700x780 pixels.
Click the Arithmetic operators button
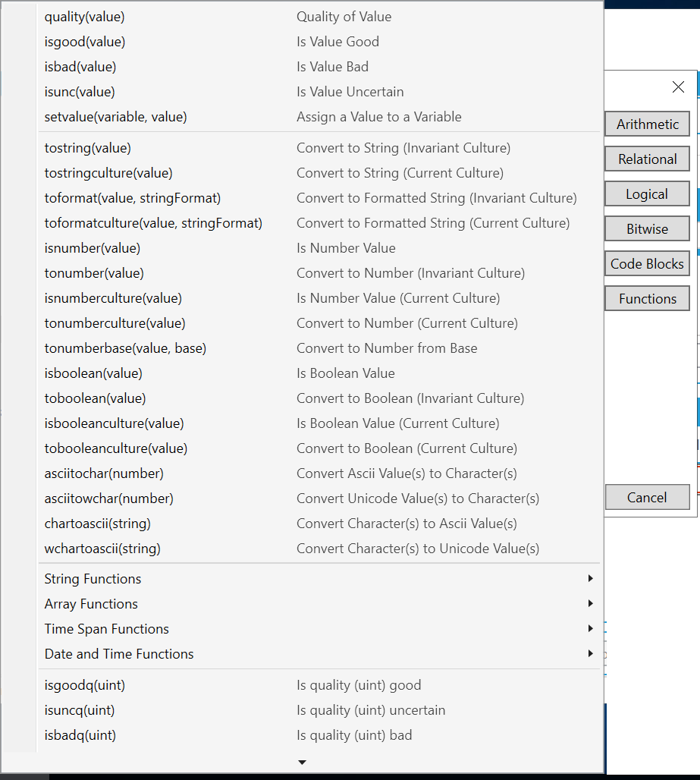[647, 124]
